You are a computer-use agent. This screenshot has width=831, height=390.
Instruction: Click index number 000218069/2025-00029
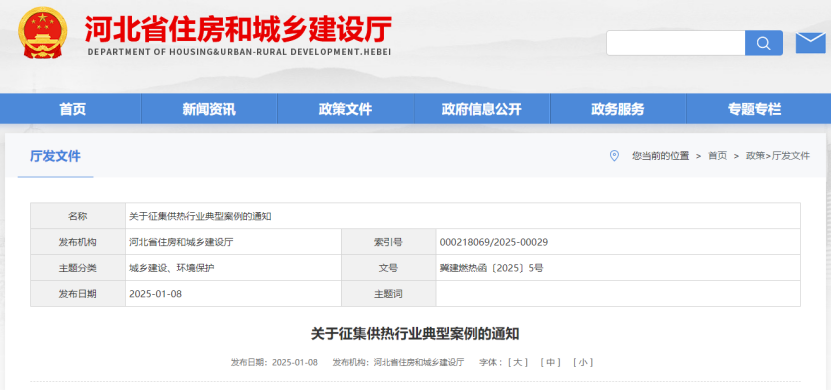pos(494,242)
